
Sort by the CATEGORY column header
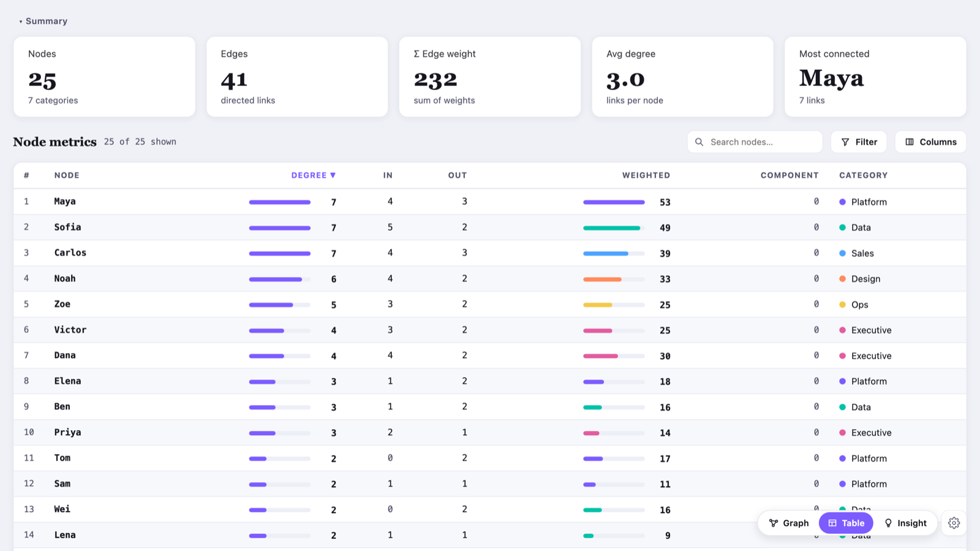click(x=863, y=175)
